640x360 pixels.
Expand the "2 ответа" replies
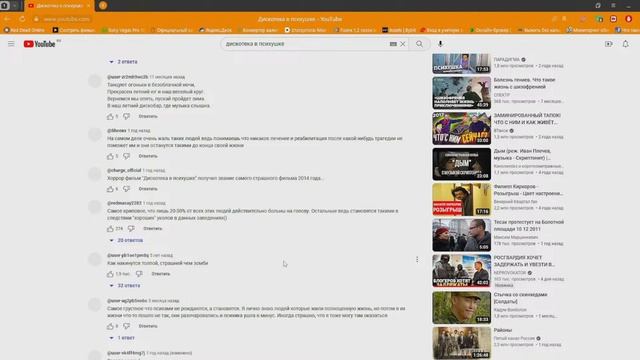pos(123,62)
